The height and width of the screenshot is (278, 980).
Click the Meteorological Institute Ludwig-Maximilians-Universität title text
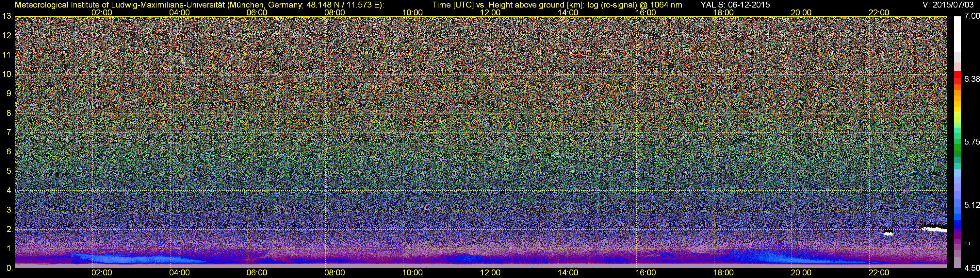199,5
